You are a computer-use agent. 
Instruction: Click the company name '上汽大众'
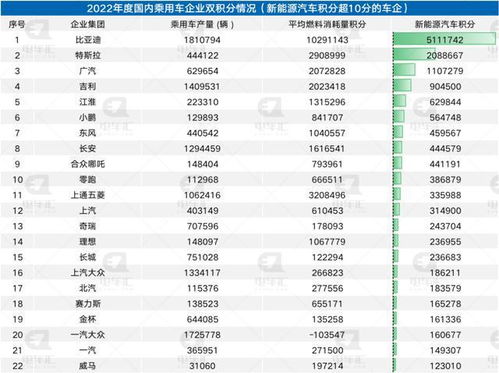pos(88,273)
